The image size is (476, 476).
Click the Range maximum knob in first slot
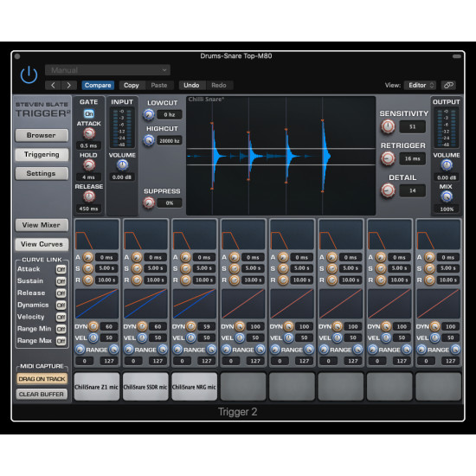coord(114,350)
